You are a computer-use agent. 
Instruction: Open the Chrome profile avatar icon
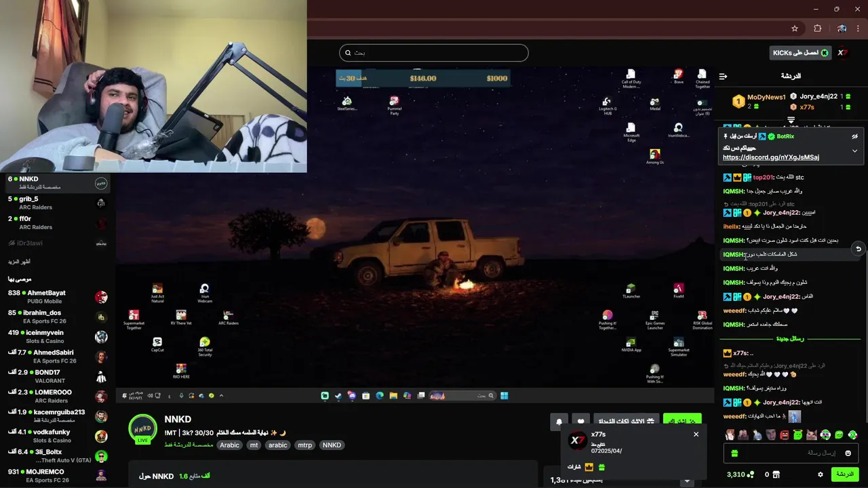[842, 28]
